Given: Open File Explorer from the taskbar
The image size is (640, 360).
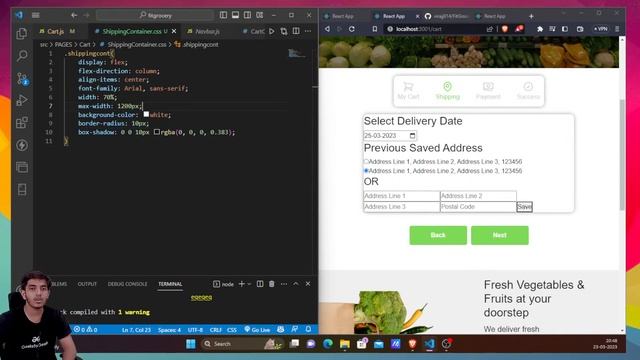Looking at the screenshot, I should [x=344, y=344].
